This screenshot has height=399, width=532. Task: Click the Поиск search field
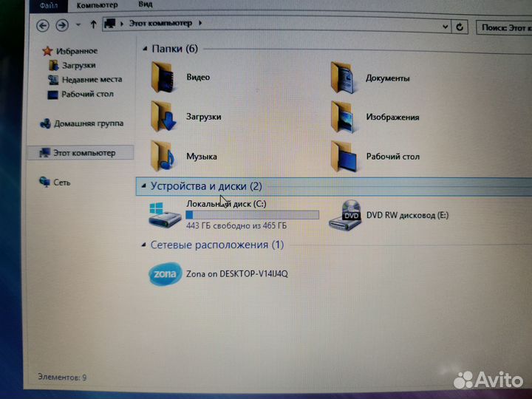[504, 28]
